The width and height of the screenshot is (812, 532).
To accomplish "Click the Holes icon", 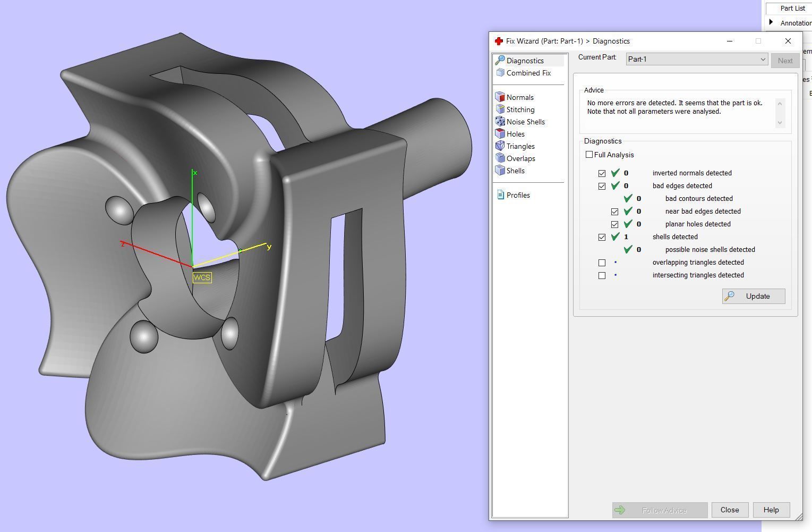I will 500,134.
